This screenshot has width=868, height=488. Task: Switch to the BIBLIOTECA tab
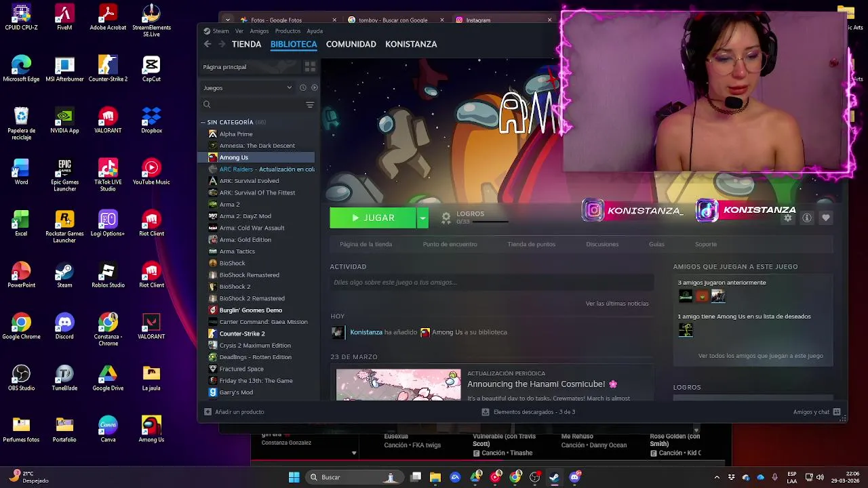(294, 44)
